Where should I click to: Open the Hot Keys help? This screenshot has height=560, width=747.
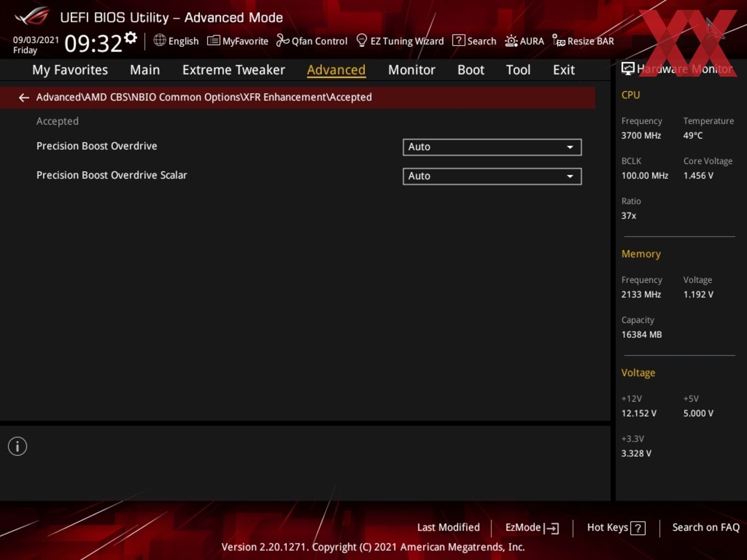tap(616, 528)
